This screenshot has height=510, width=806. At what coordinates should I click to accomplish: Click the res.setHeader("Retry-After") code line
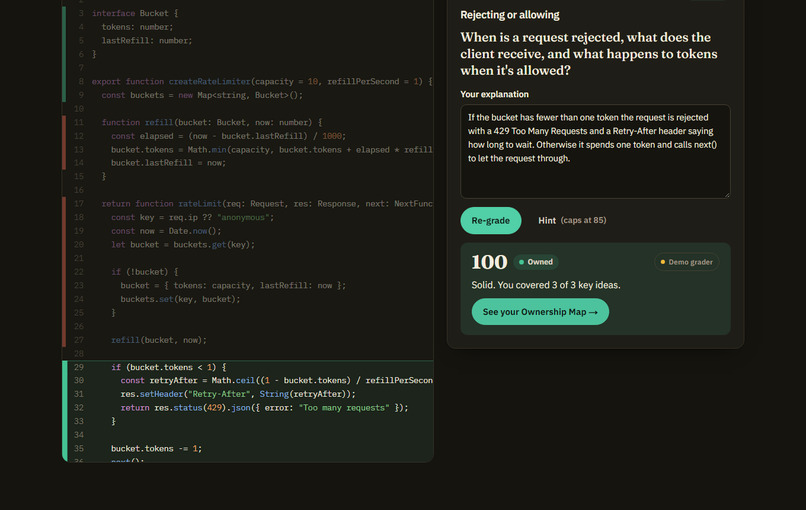(x=238, y=394)
